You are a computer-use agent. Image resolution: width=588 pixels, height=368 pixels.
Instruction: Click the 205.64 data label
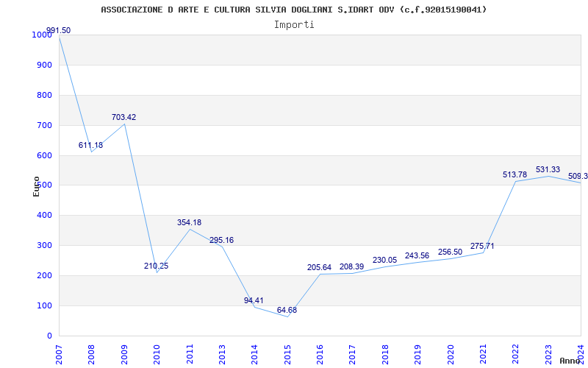click(x=320, y=267)
